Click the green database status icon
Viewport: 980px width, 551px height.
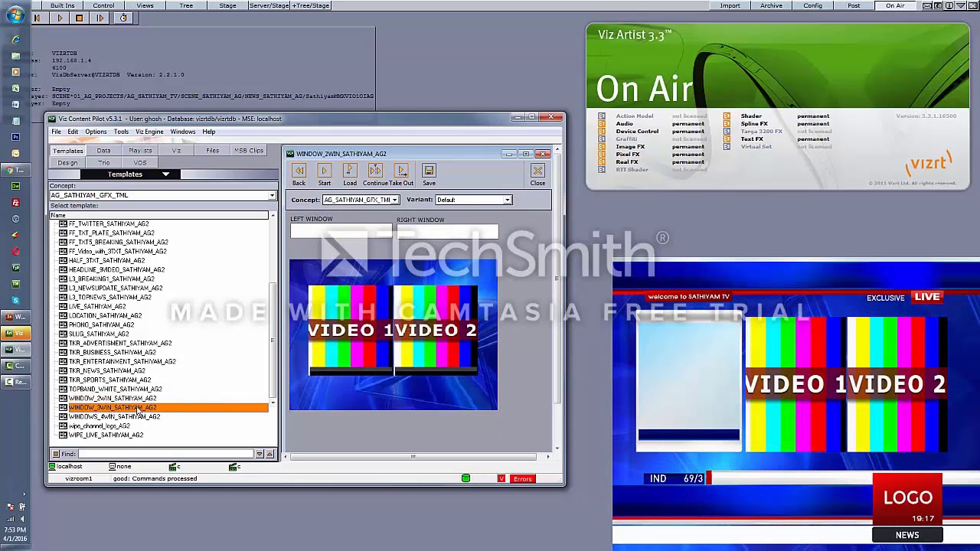(465, 478)
